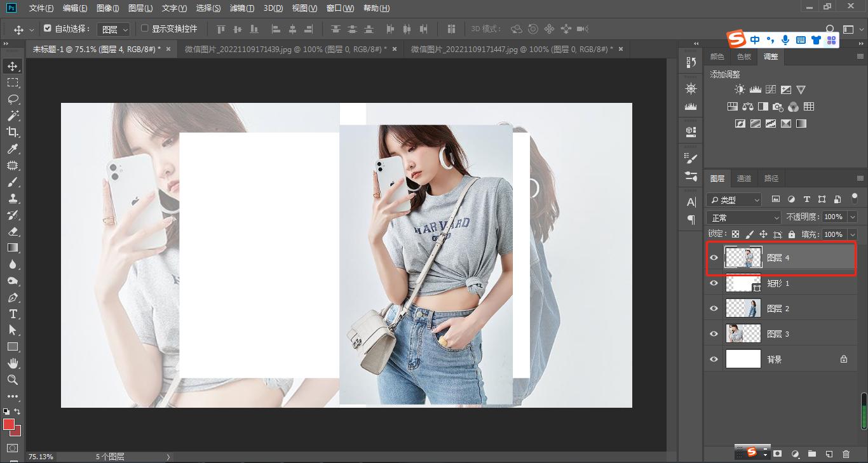Switch to the 通道 tab
The width and height of the screenshot is (868, 463).
(x=743, y=178)
